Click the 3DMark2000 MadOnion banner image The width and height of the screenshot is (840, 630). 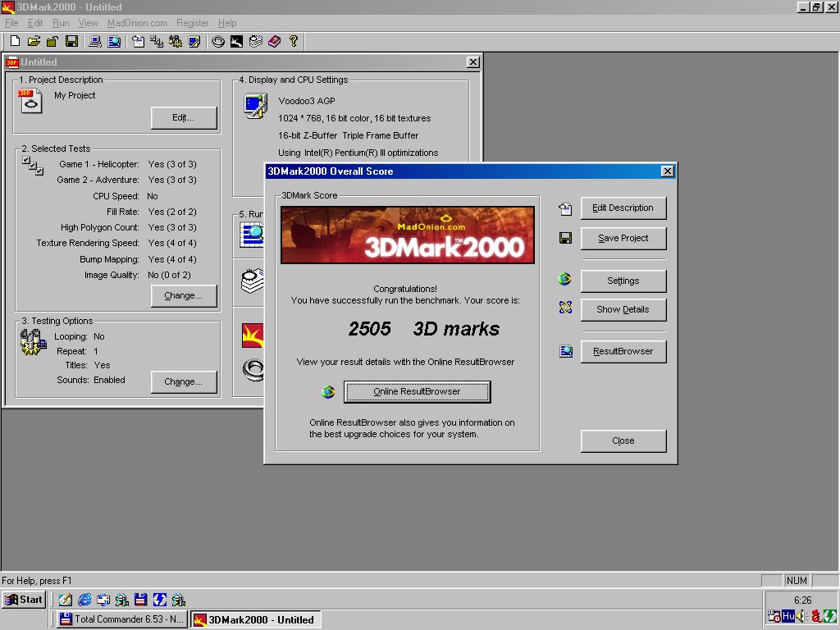(x=408, y=235)
